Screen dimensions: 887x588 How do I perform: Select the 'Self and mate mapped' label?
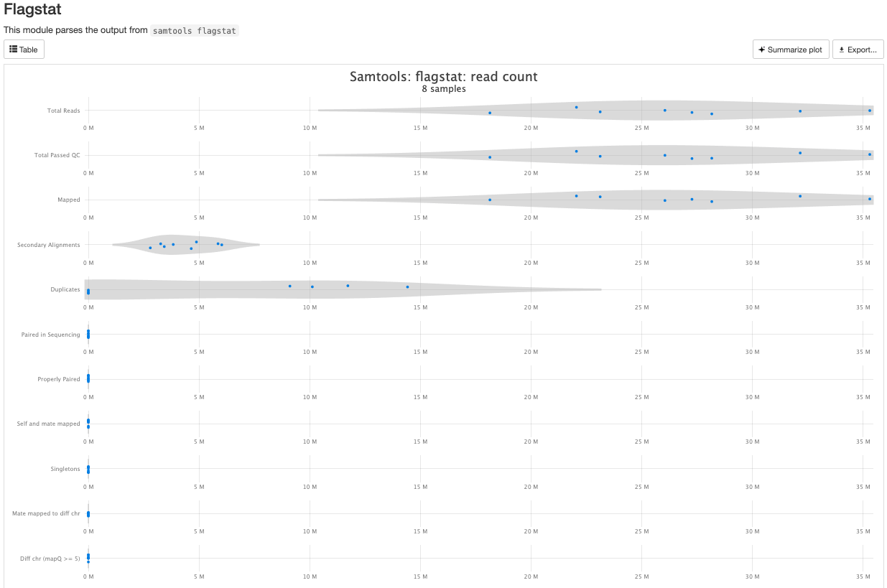48,424
